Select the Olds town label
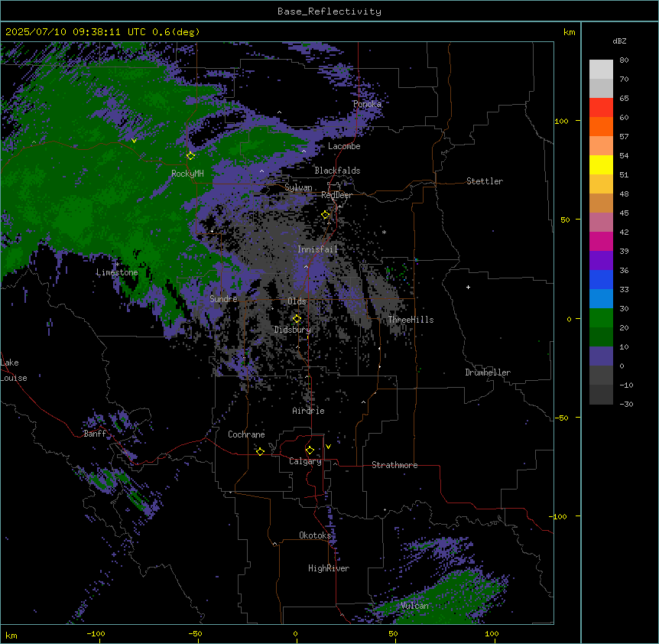Image resolution: width=659 pixels, height=644 pixels. click(297, 301)
